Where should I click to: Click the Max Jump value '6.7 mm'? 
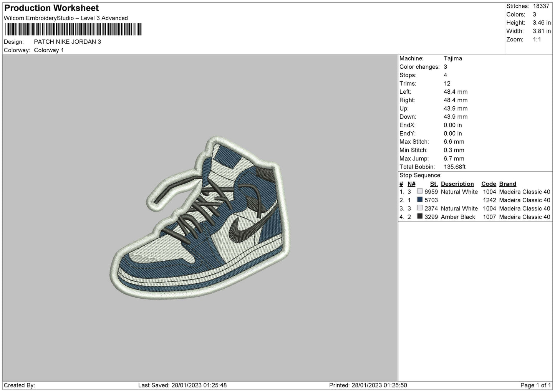point(454,159)
